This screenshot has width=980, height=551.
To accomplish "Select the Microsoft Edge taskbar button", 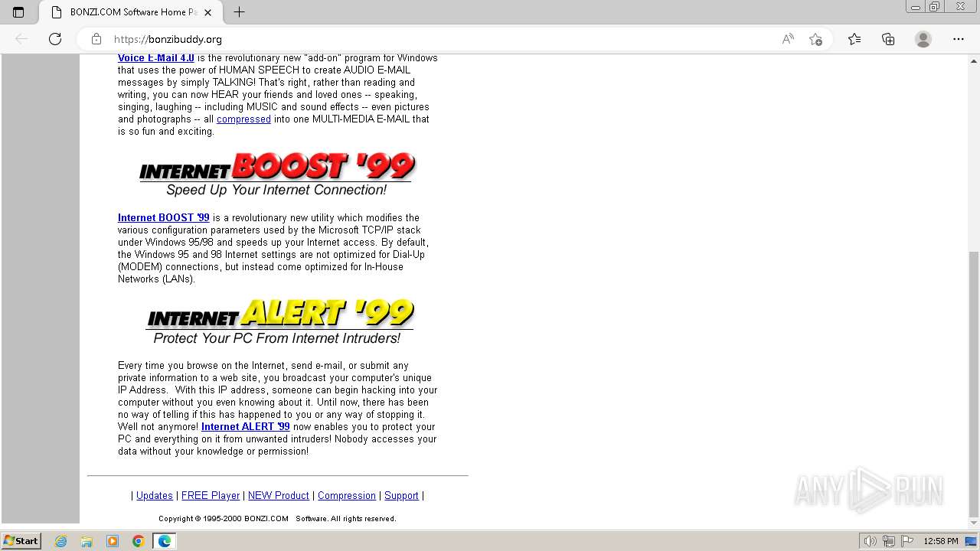I will click(165, 541).
